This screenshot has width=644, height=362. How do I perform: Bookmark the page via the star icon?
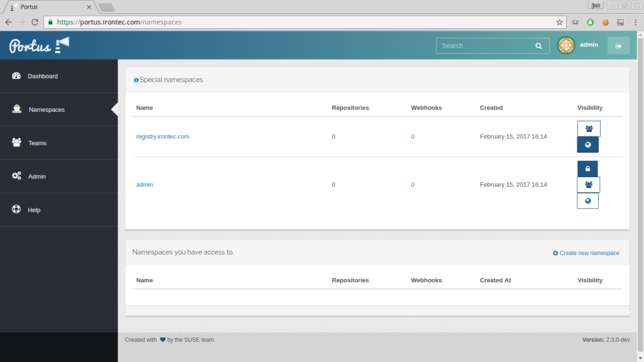(x=559, y=21)
